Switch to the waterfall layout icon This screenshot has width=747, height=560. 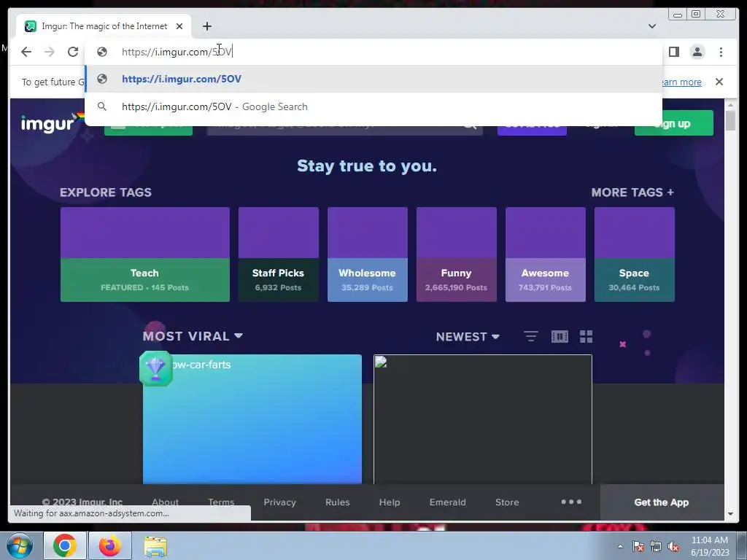(x=560, y=337)
